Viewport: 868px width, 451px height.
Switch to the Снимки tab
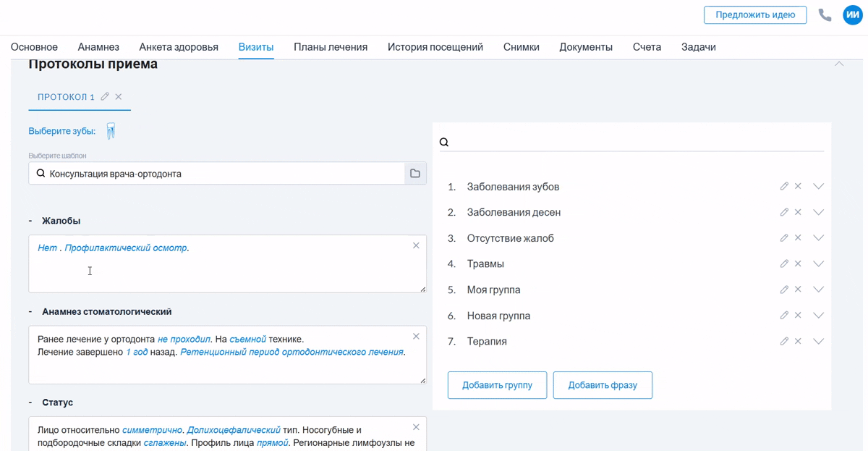(522, 47)
